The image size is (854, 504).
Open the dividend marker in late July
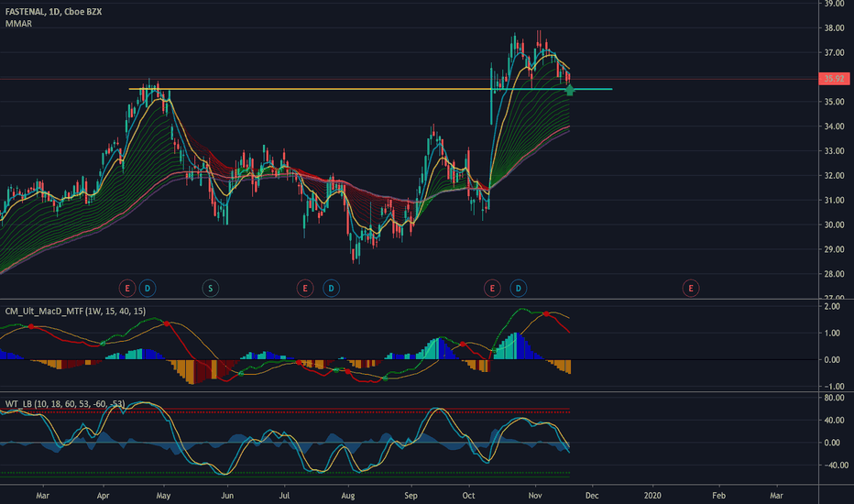point(331,289)
